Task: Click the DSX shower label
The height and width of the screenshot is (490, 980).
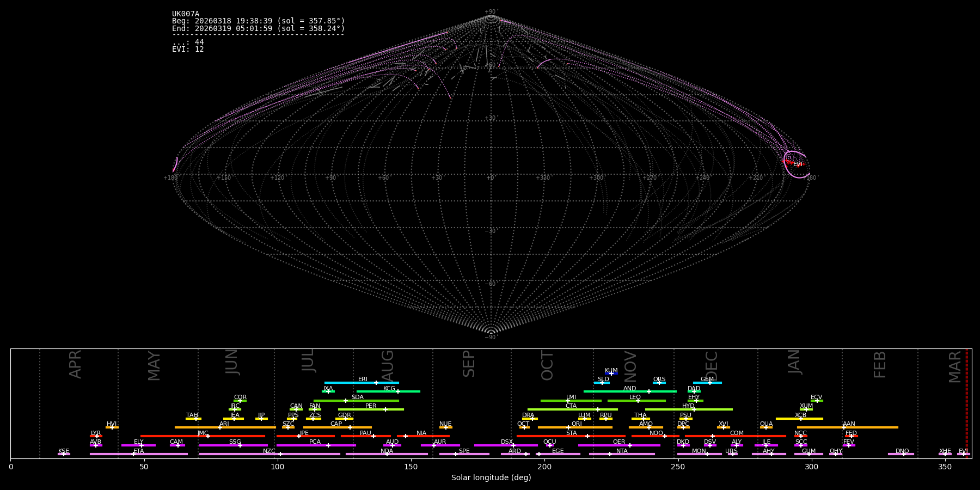Action: point(507,442)
